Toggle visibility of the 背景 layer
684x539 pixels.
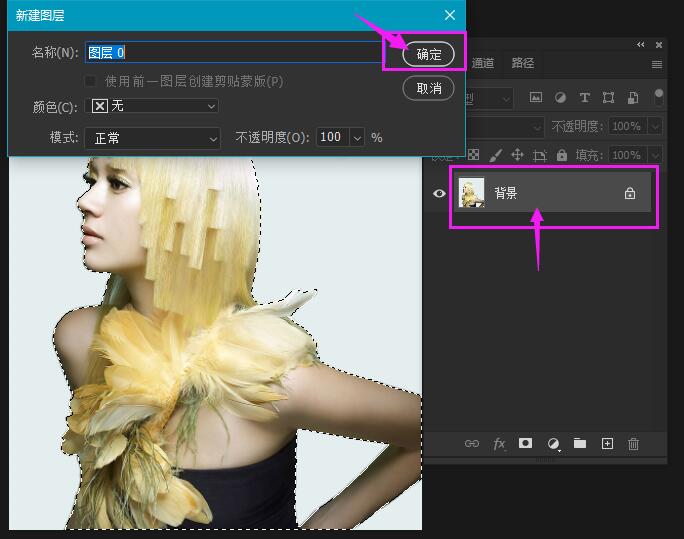pyautogui.click(x=439, y=193)
